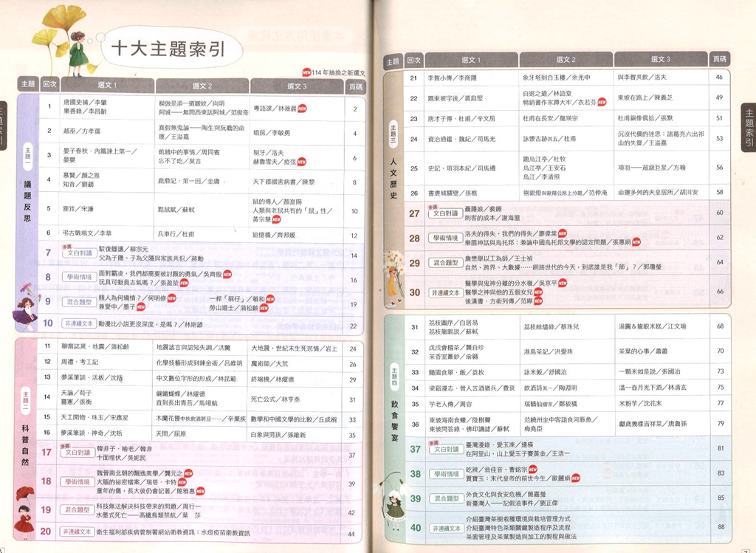
Task: Select the entry 溫一壺月光下酒／林清玄
Action: click(653, 387)
